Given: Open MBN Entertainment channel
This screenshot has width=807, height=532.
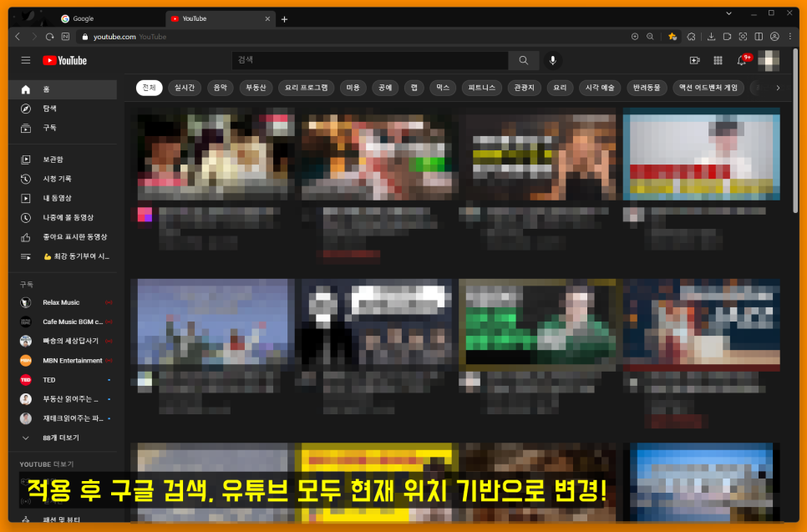Looking at the screenshot, I should pos(63,360).
